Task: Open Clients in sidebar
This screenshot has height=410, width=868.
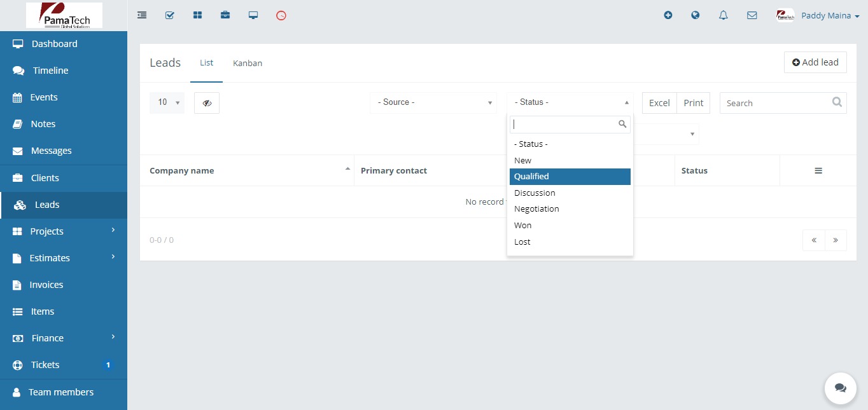Action: 64,178
